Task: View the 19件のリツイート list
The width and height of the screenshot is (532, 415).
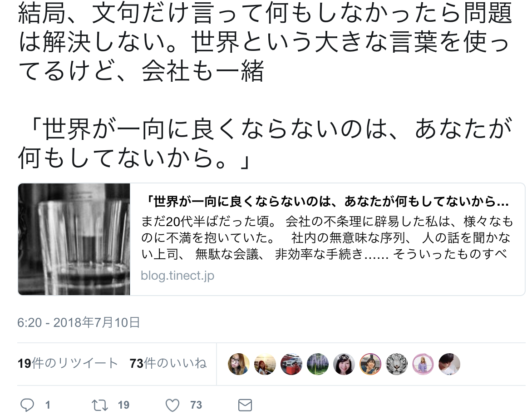Action: 68,363
